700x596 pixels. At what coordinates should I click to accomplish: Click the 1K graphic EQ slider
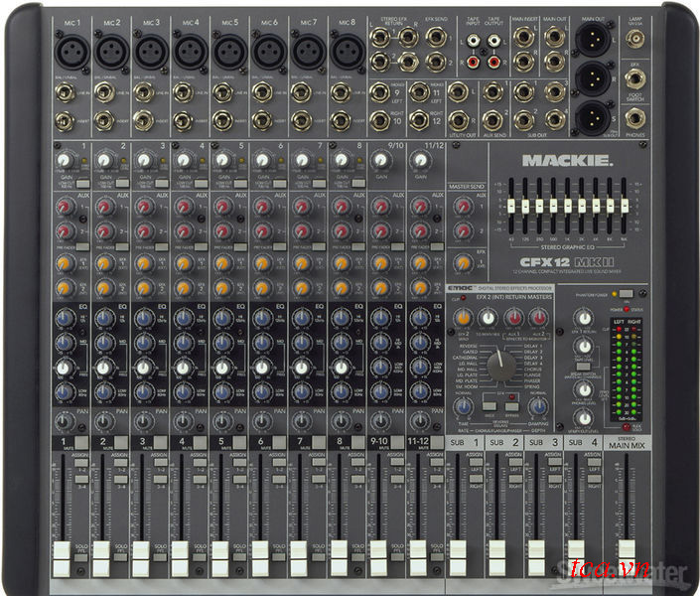click(567, 206)
